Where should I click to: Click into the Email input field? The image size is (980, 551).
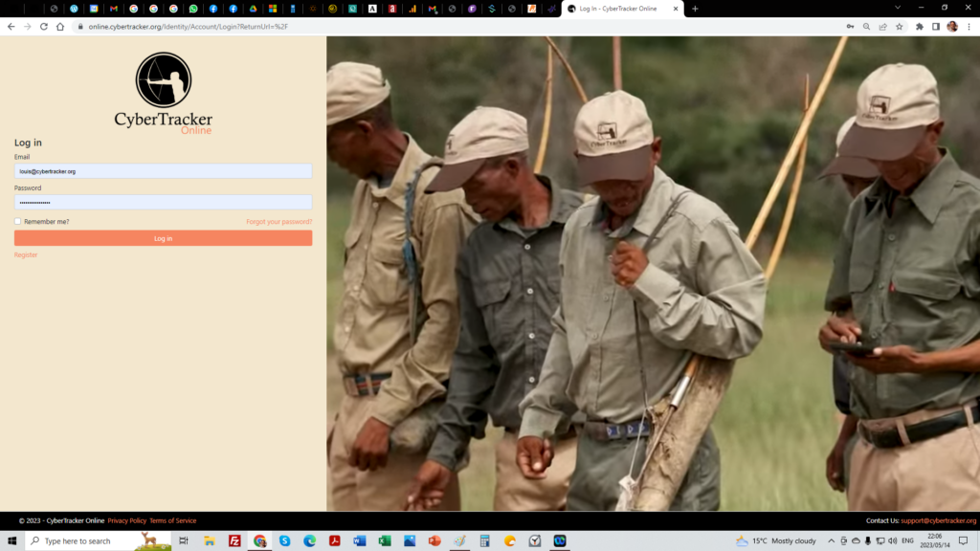pyautogui.click(x=163, y=171)
